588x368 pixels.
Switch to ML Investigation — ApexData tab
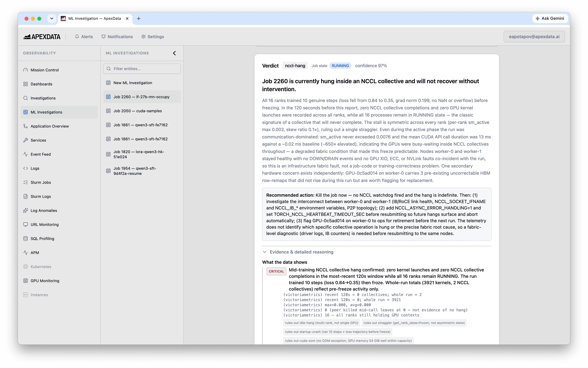click(x=95, y=19)
